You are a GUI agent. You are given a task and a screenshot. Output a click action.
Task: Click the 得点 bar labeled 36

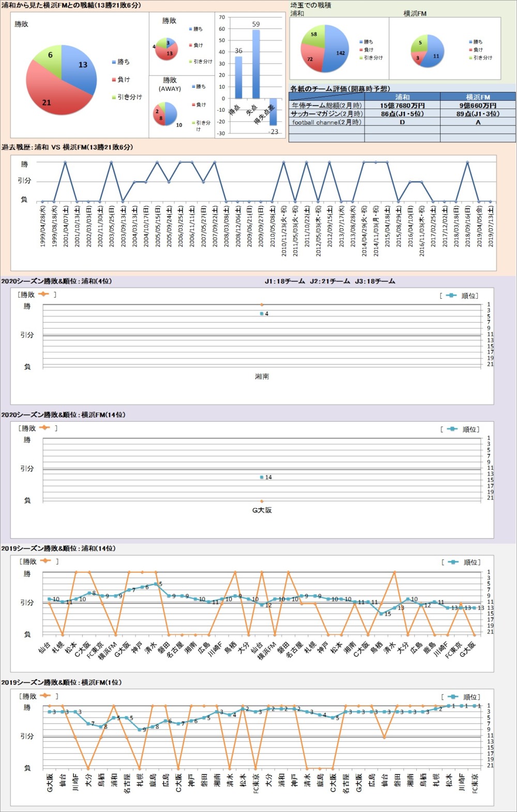[238, 77]
